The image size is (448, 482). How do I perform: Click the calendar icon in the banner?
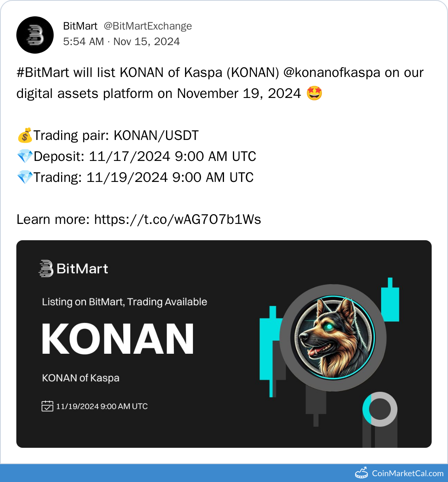[x=47, y=406]
